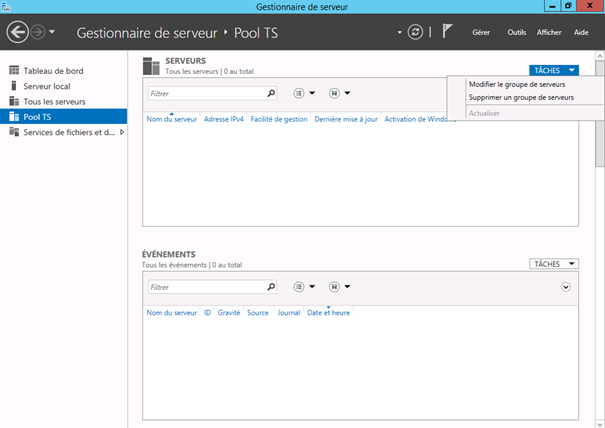This screenshot has height=428, width=605.
Task: Expand Services de fichiers et de stockage
Action: (122, 132)
